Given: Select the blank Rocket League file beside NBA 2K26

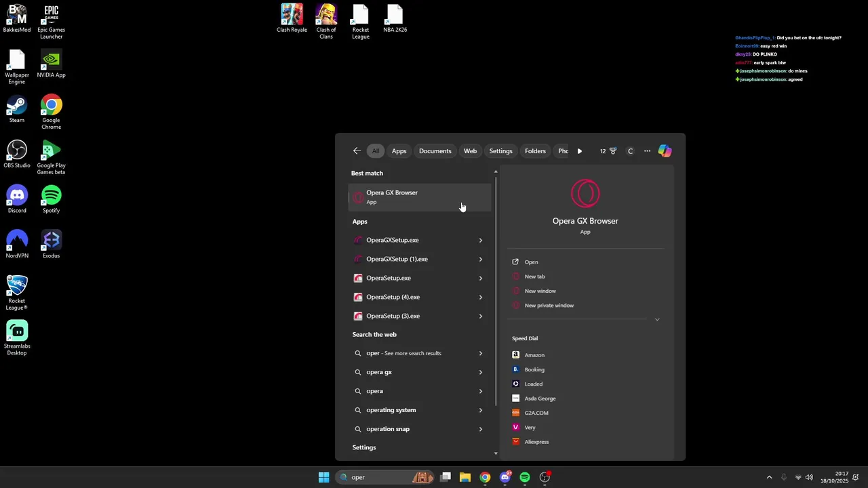Looking at the screenshot, I should (x=361, y=22).
